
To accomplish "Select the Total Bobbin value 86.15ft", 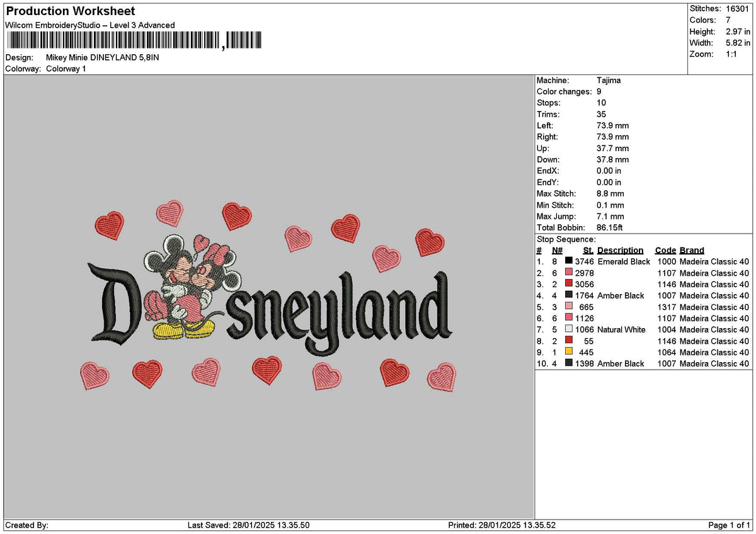I will pyautogui.click(x=610, y=227).
